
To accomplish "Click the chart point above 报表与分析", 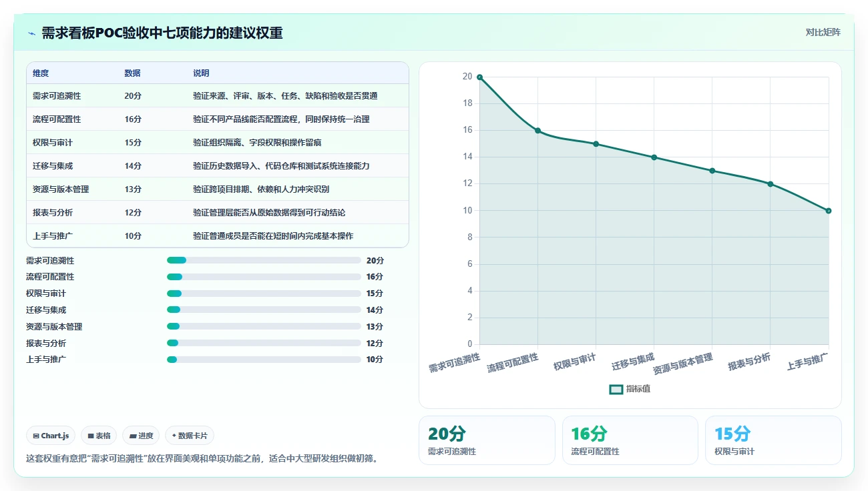I will tap(770, 184).
